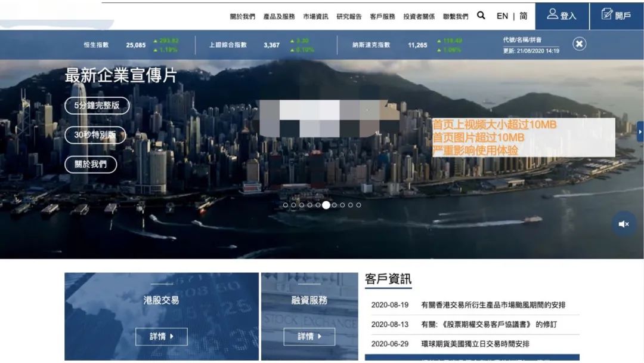Screen dimensions: 644x363
Task: Click 詳情 under 融資服務
Action: point(309,337)
